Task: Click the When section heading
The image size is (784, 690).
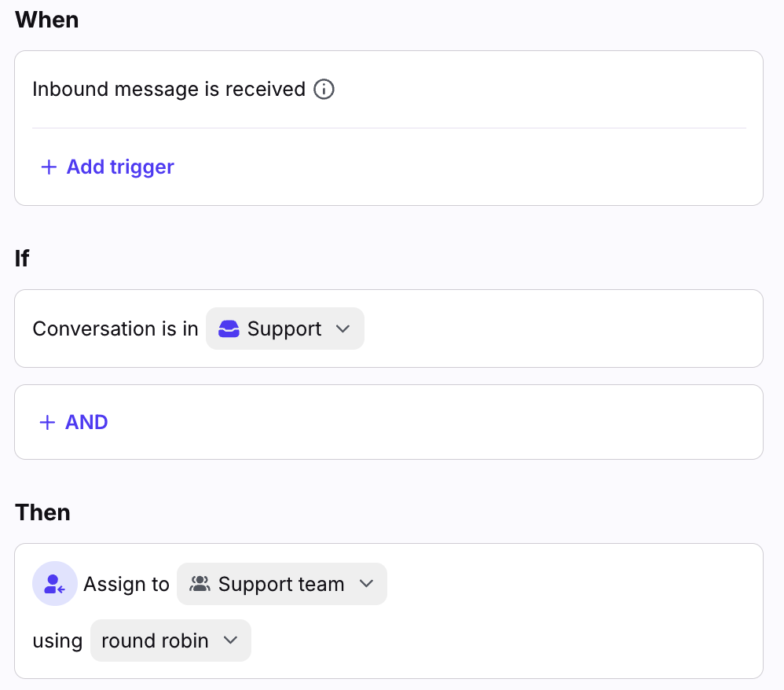Action: (x=47, y=20)
